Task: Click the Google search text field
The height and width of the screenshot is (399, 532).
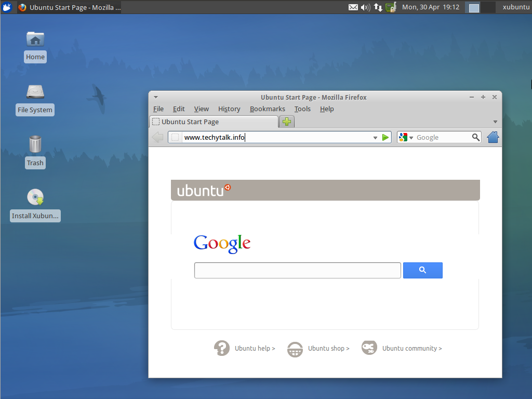Action: pos(297,270)
